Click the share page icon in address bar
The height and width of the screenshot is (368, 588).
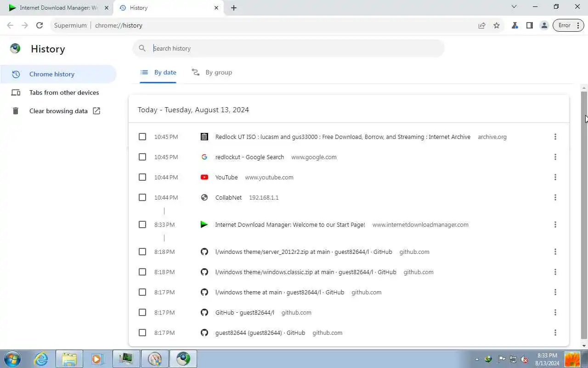tap(482, 25)
